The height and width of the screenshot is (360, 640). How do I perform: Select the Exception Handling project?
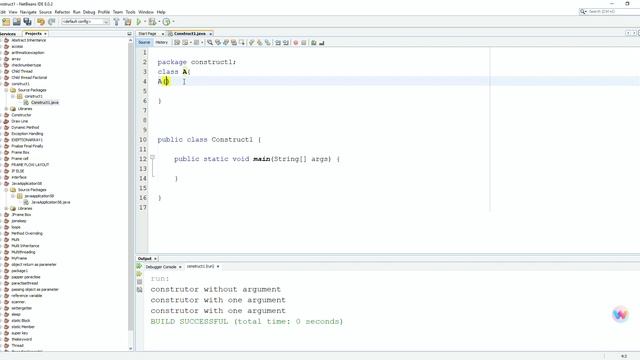pos(27,134)
